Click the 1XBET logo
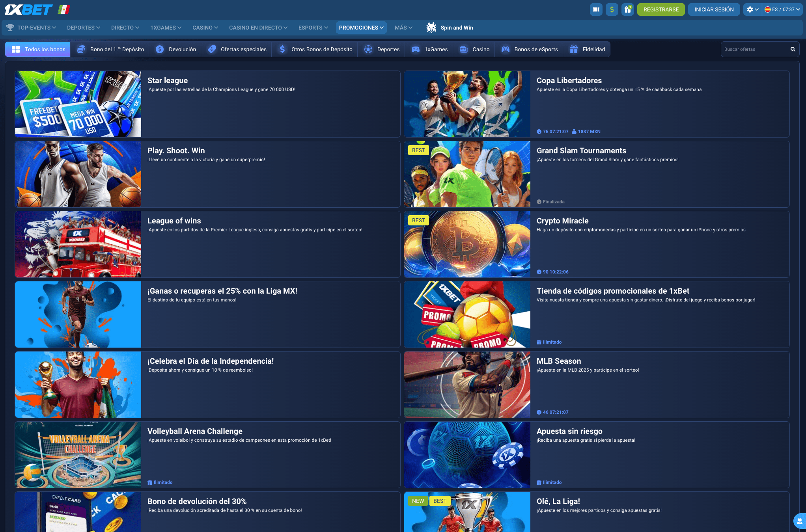This screenshot has width=806, height=532. click(x=28, y=9)
